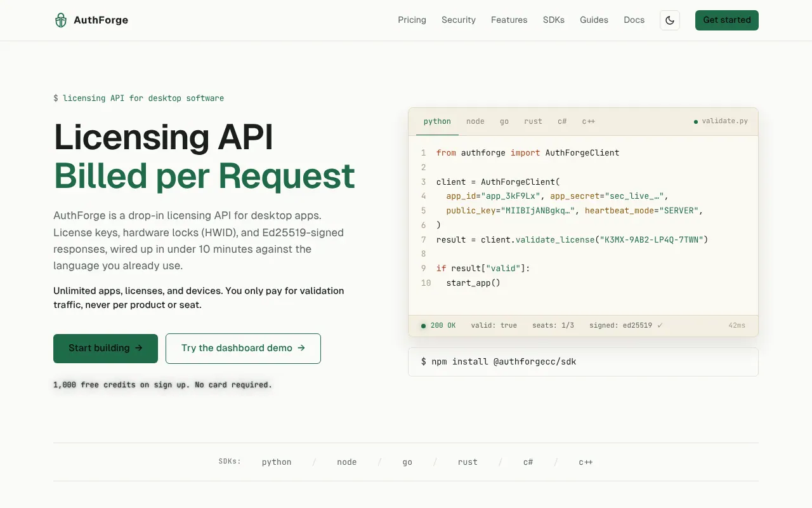This screenshot has height=508, width=812.
Task: Click the "seats: 1/3" status entry
Action: 553,326
